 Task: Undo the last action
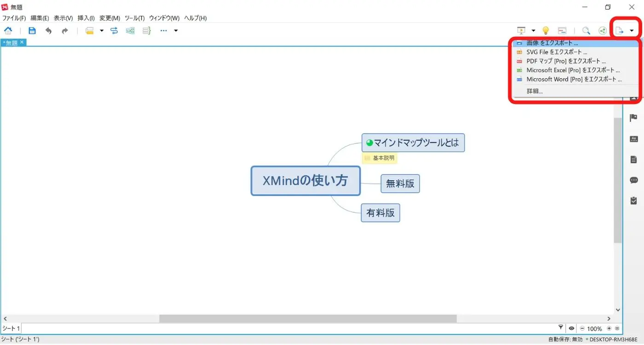(48, 31)
